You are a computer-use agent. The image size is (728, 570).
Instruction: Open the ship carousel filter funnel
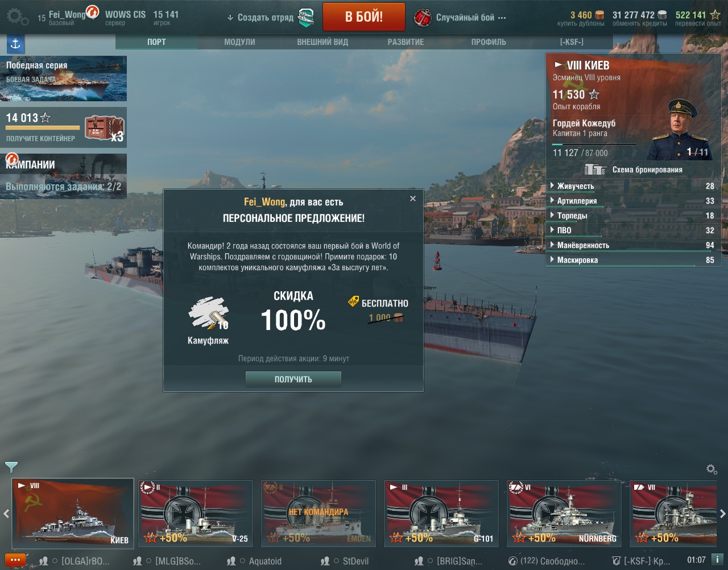[x=11, y=467]
